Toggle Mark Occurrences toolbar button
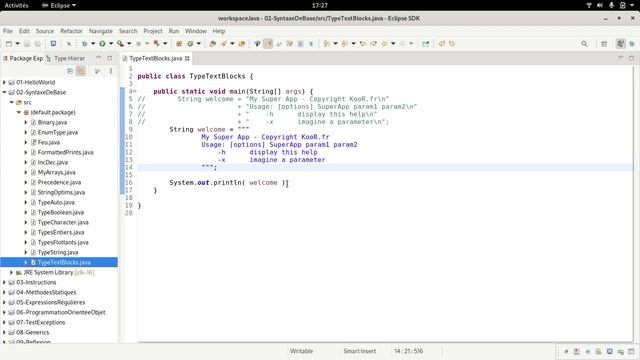The image size is (640, 360). [x=268, y=44]
